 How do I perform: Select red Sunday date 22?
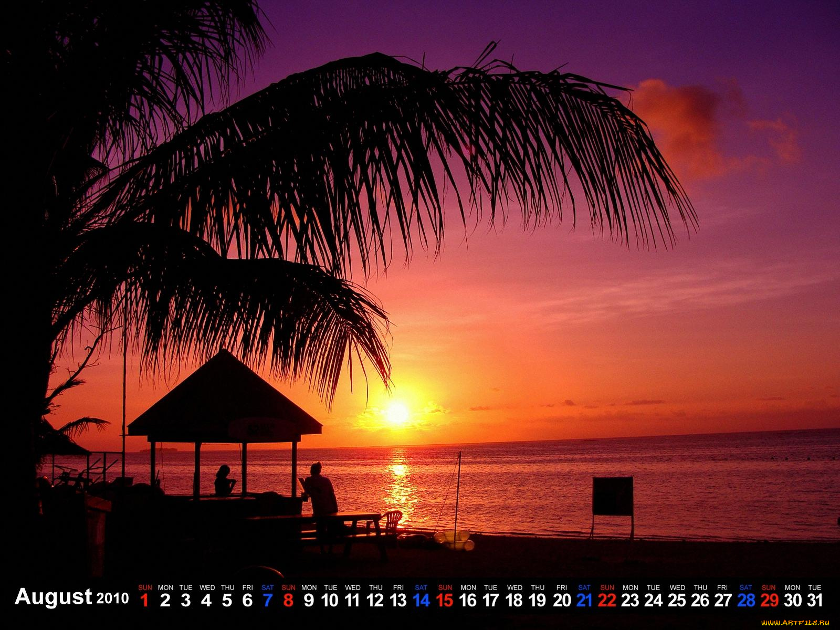[x=607, y=600]
